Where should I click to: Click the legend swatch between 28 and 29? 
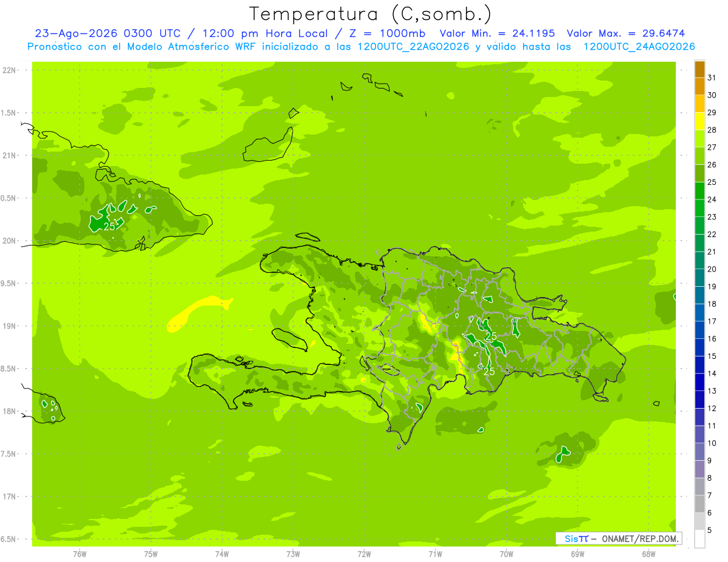pos(699,121)
